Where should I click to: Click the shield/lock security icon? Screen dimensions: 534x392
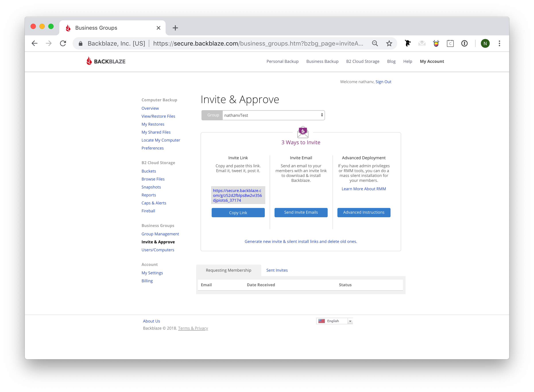point(80,43)
